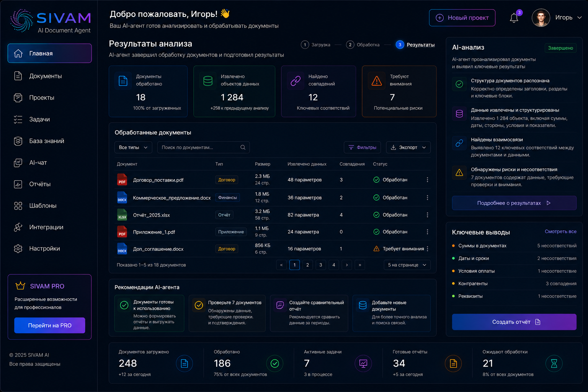Click the Требует внимания status
588x392 pixels.
(399, 249)
